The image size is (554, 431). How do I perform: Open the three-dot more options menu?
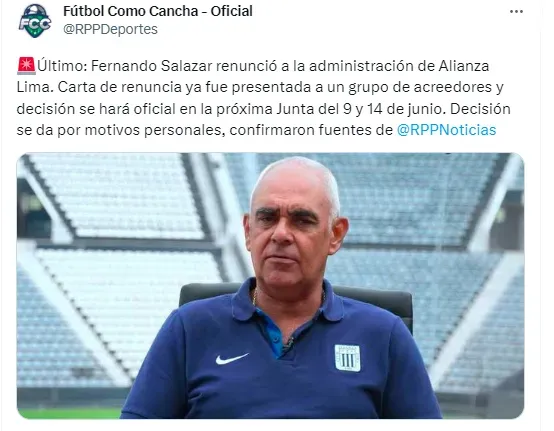(x=516, y=12)
